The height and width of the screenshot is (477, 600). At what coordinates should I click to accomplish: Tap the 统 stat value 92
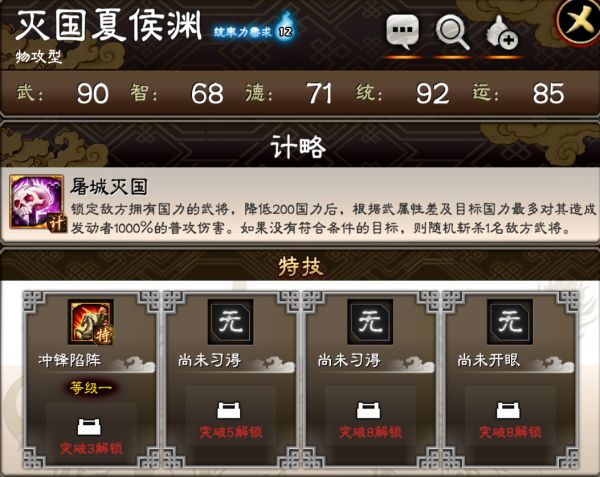point(432,94)
